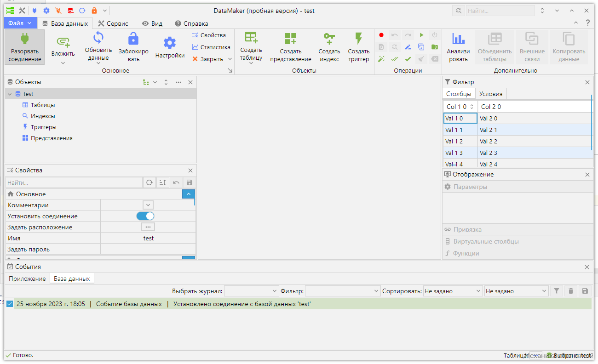The image size is (598, 364).
Task: Click the blue copy squares icon in Операции
Action: (421, 47)
